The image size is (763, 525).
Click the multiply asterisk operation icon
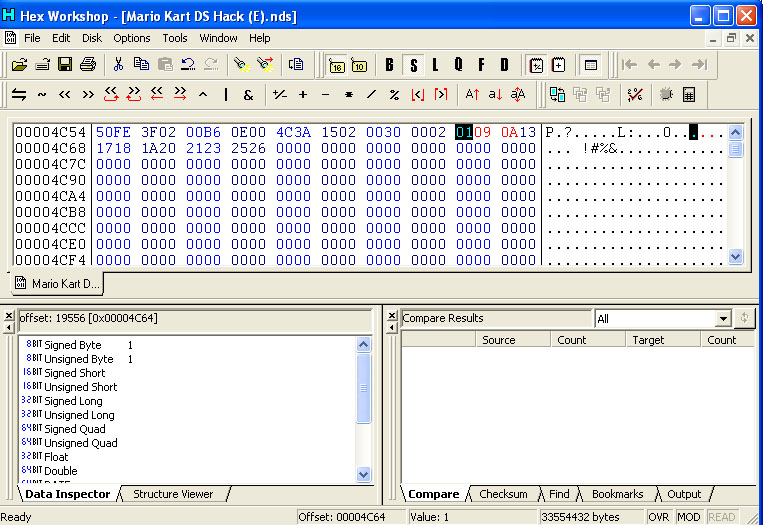coord(348,94)
